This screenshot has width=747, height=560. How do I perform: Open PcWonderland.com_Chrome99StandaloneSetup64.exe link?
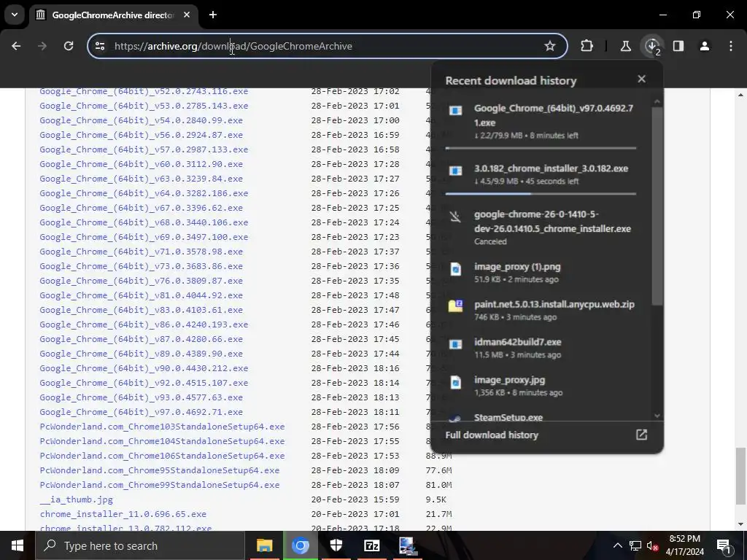click(x=160, y=485)
